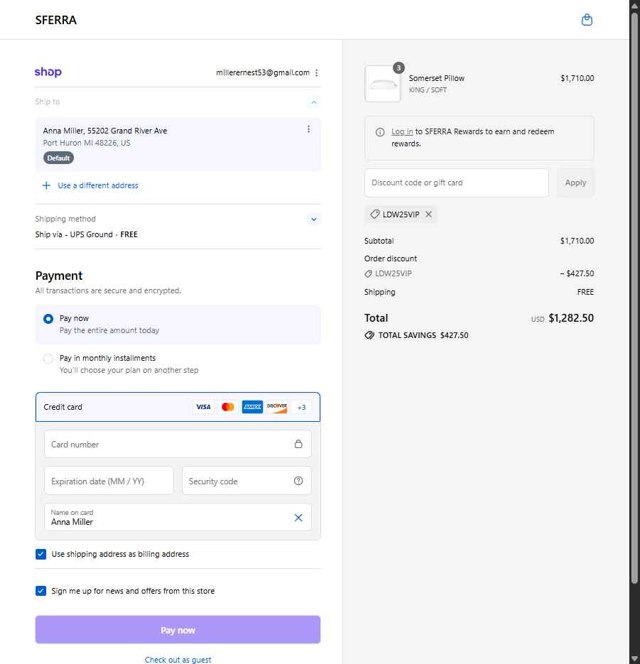Clear the Name on card field

(x=298, y=517)
